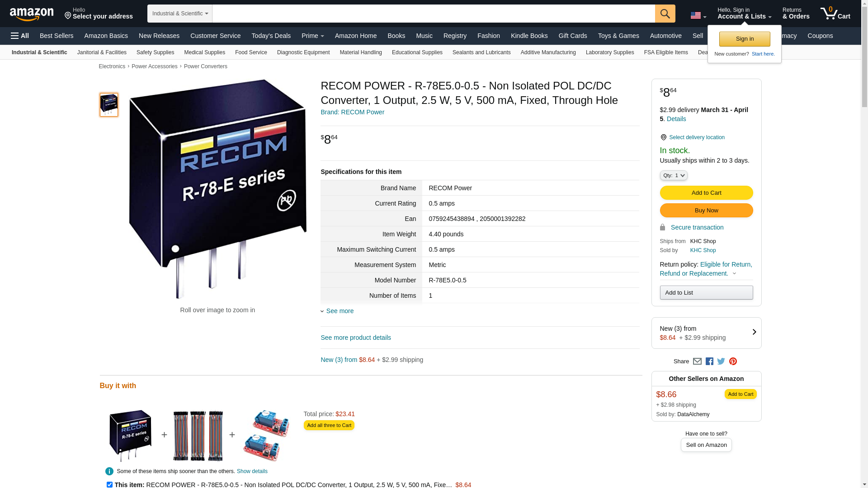
Task: Select Laboratory Supplies subcategory tab
Action: (609, 52)
